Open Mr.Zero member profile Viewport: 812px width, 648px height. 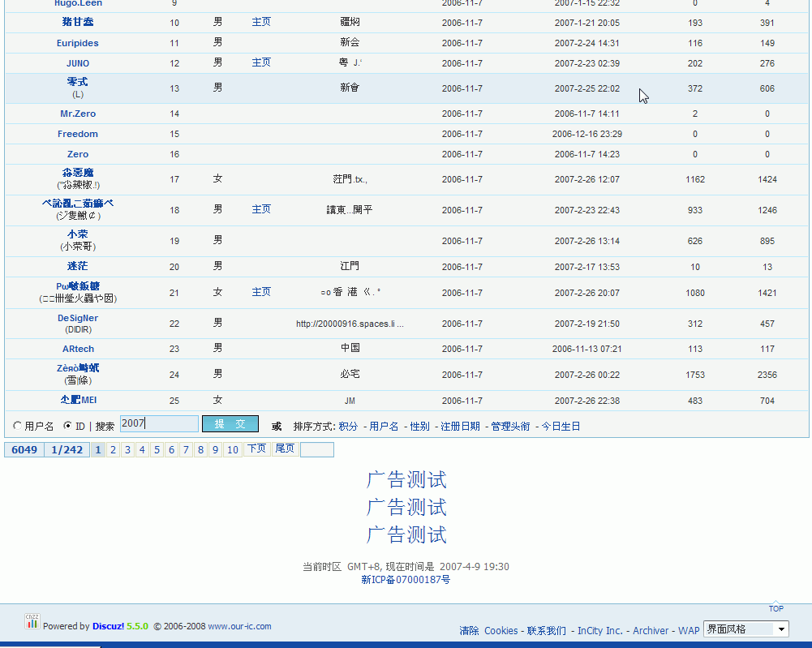click(78, 114)
